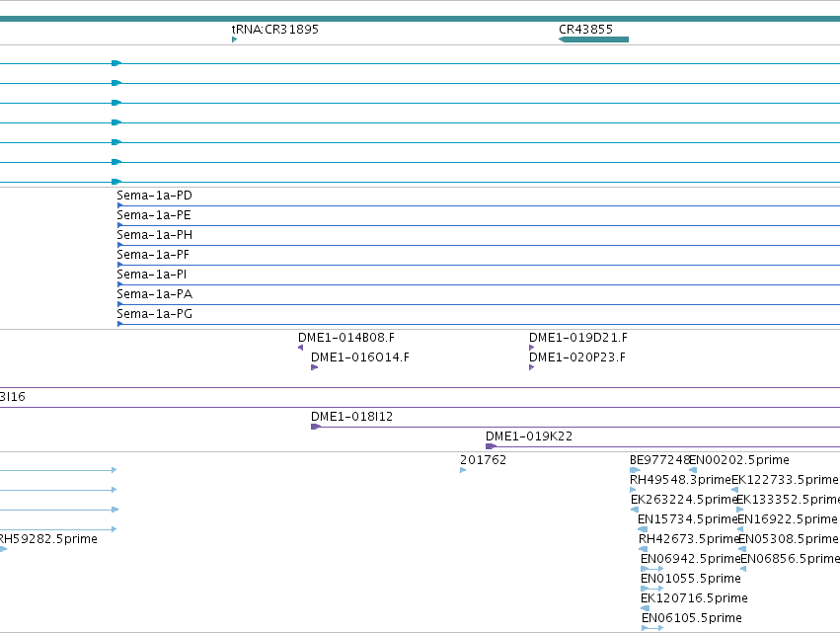Select the EK120716.5prime EST label
Screen dimensions: 840x633
click(694, 598)
